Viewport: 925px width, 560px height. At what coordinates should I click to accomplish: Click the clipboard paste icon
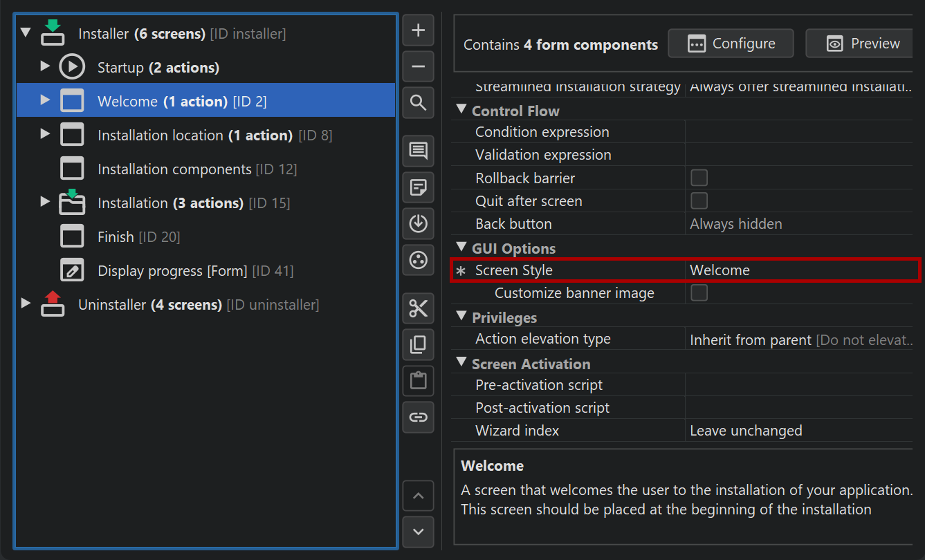click(418, 381)
